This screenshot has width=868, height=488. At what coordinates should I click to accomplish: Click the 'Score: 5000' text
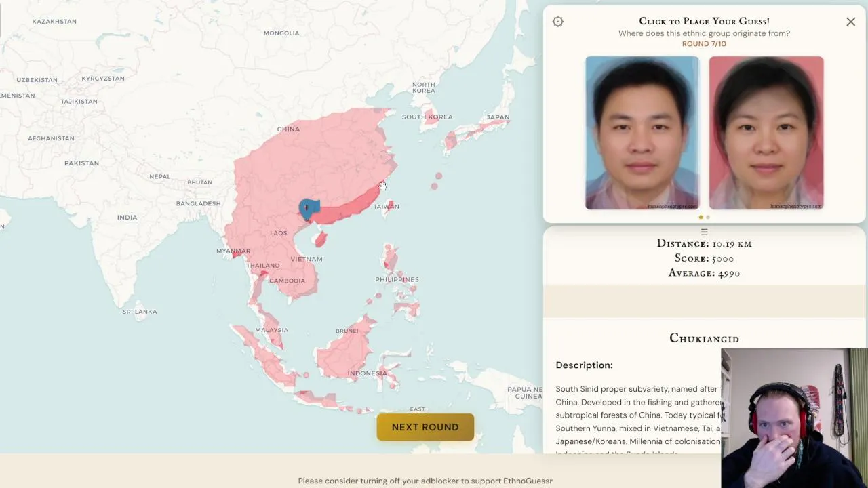(x=704, y=258)
